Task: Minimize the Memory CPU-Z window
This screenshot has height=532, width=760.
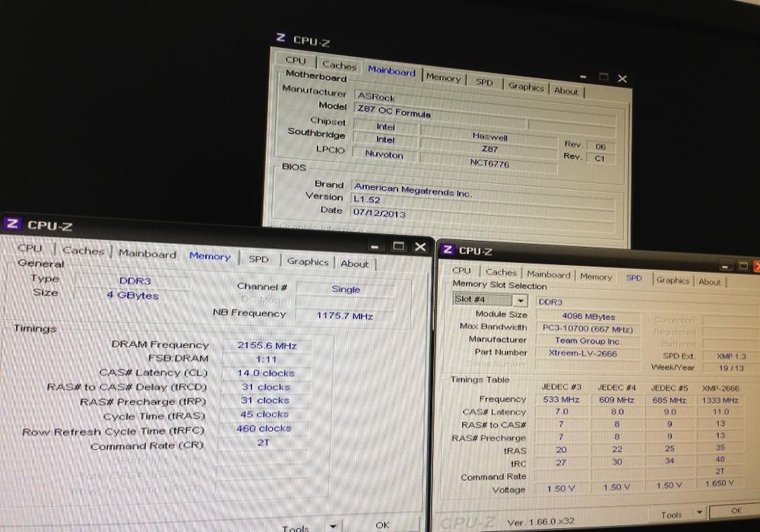Action: click(x=374, y=246)
